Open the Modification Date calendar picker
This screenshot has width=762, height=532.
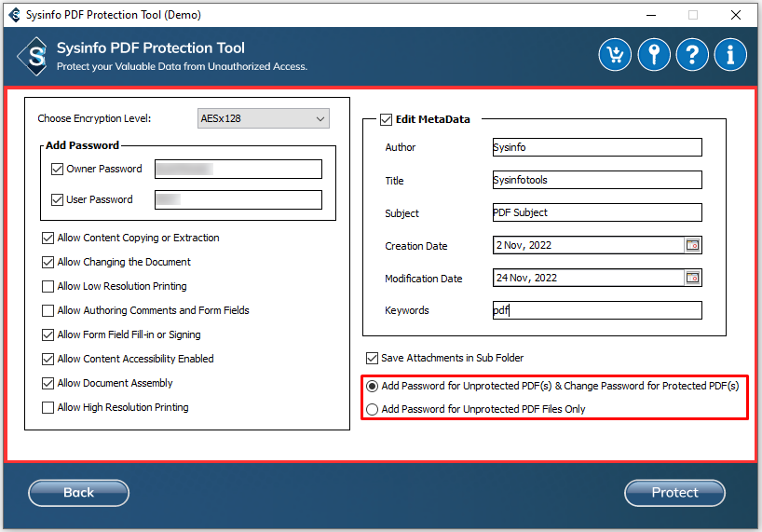click(x=692, y=278)
